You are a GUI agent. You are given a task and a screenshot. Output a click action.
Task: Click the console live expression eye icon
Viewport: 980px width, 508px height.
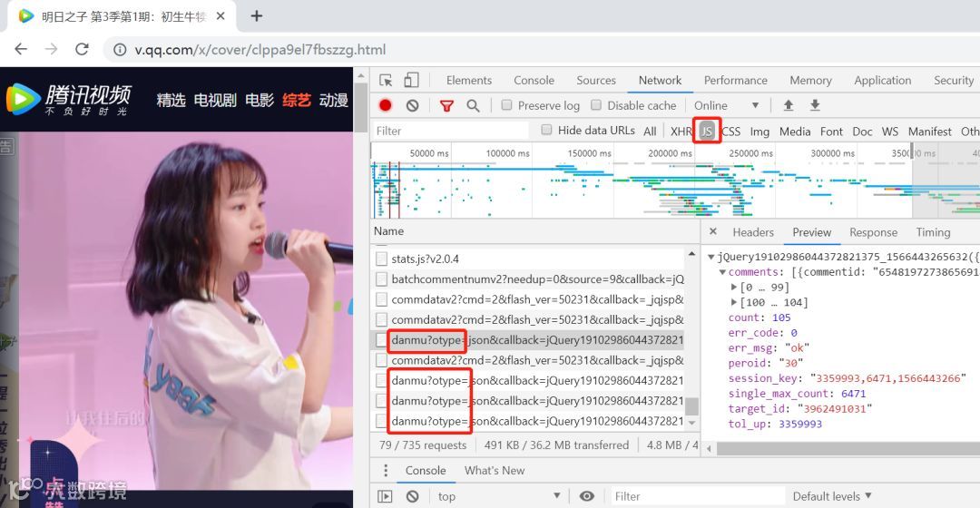pyautogui.click(x=586, y=496)
